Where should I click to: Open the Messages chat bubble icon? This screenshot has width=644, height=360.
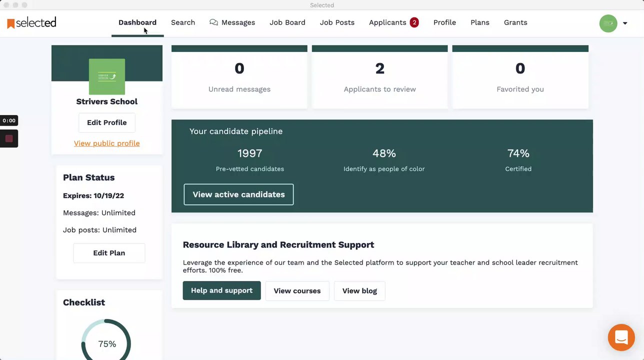pyautogui.click(x=213, y=22)
